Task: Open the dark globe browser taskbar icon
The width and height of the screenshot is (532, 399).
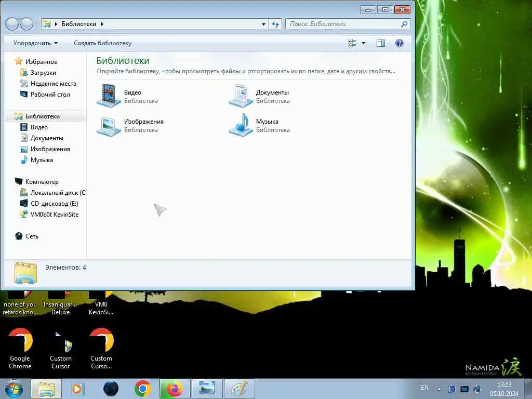Action: coord(111,389)
